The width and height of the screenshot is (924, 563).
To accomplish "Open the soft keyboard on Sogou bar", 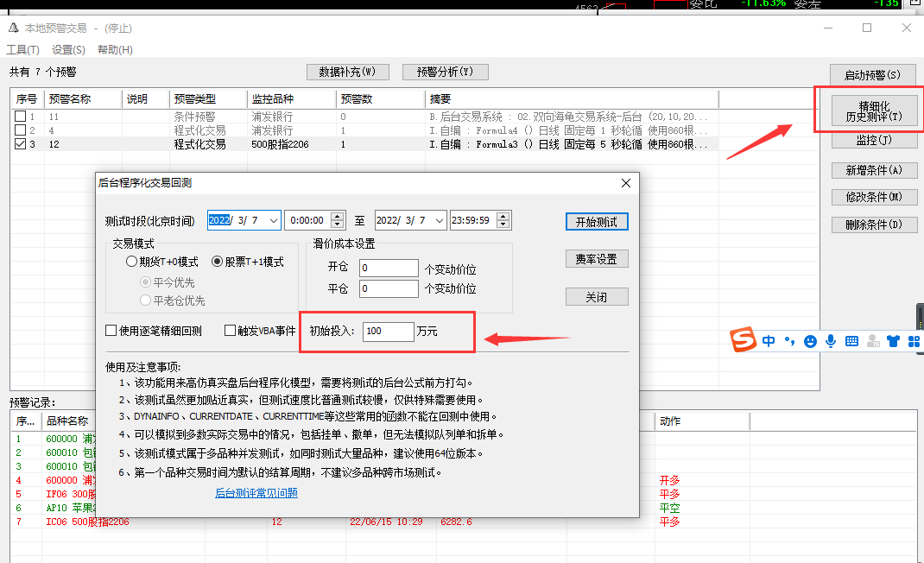I will (x=851, y=341).
